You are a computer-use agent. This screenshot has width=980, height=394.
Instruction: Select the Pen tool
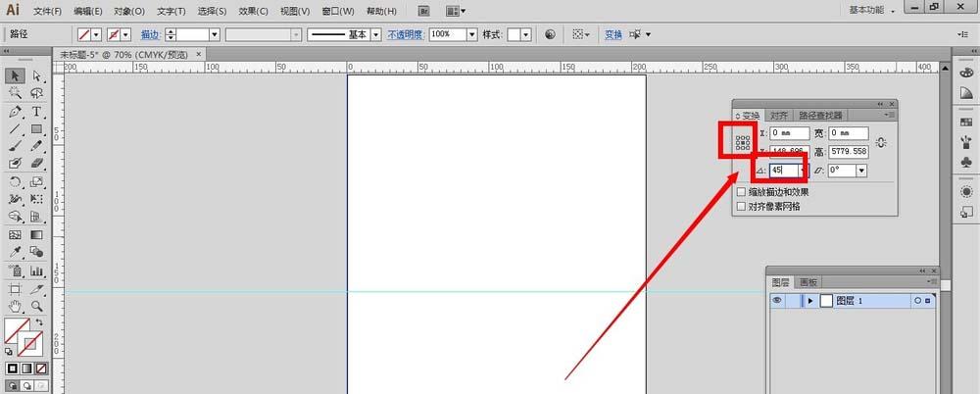[x=16, y=112]
